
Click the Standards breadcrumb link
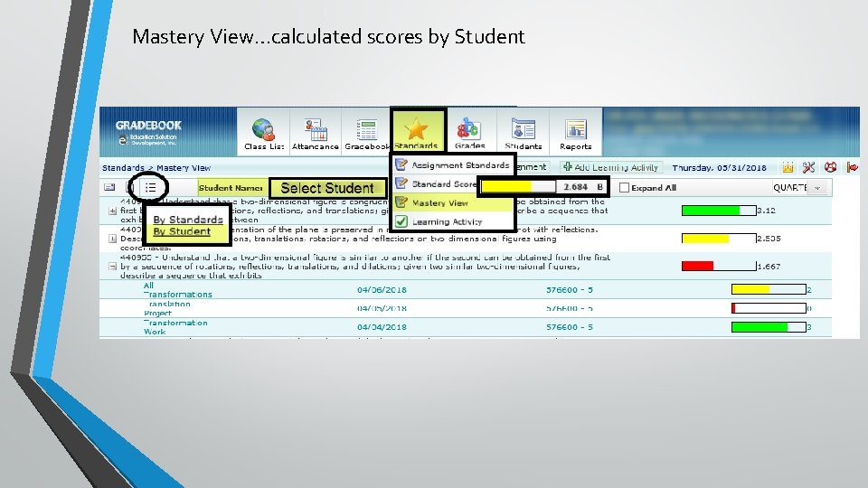(x=123, y=168)
